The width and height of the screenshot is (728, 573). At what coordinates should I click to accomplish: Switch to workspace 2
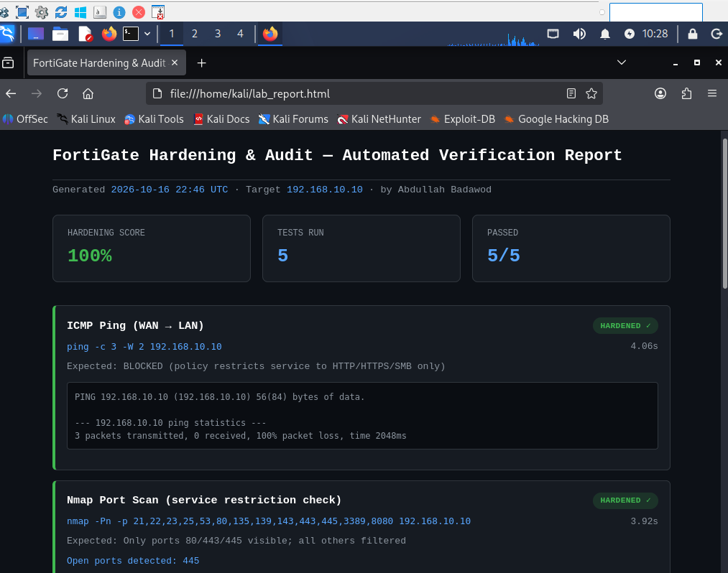click(x=195, y=34)
